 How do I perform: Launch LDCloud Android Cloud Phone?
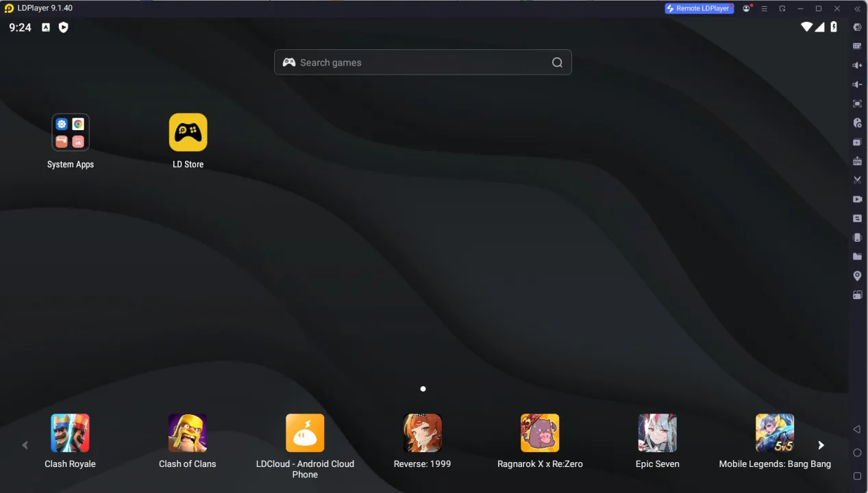(x=305, y=433)
